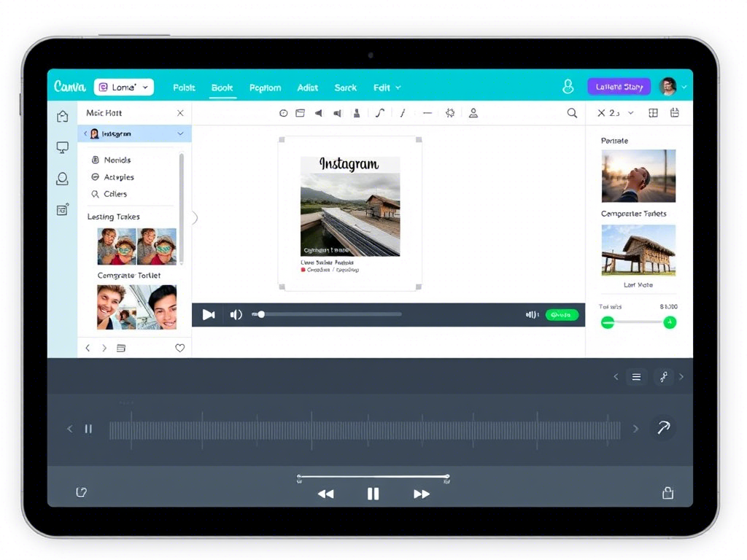Screen dimensions: 747x560
Task: Go to previous page in side panel
Action: (x=88, y=348)
